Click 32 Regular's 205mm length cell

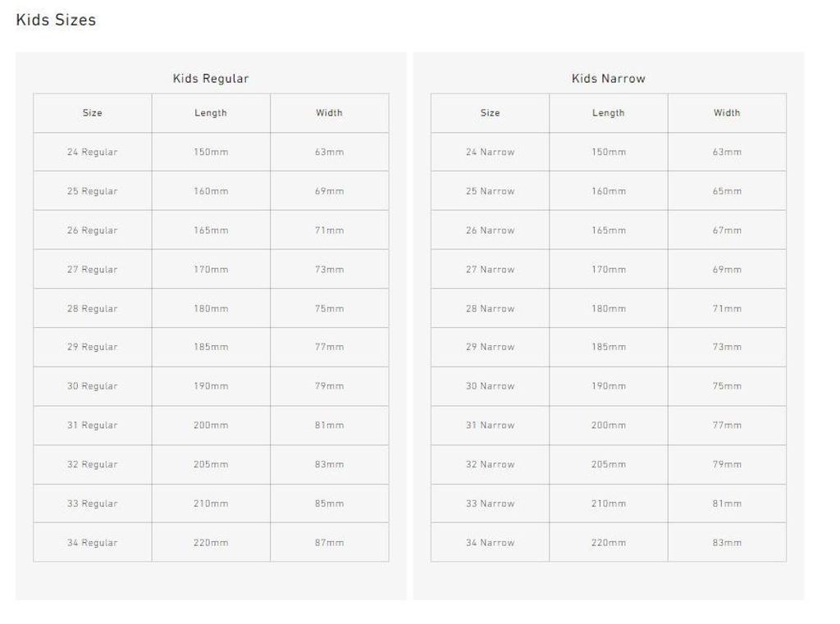[211, 465]
